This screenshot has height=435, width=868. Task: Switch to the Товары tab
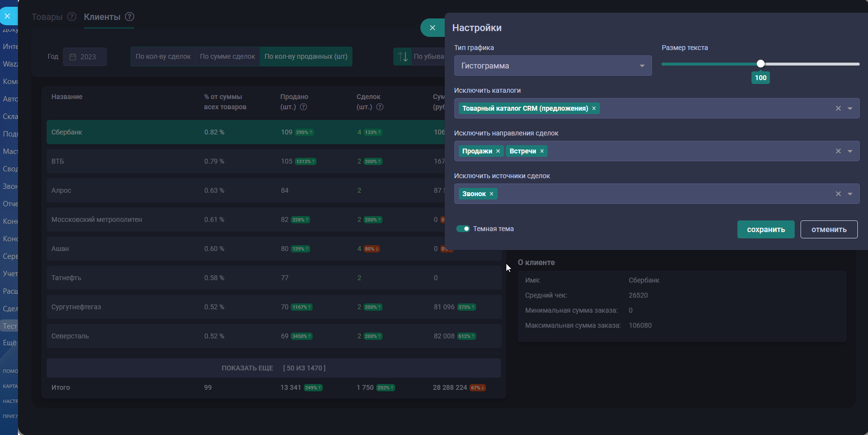(47, 17)
